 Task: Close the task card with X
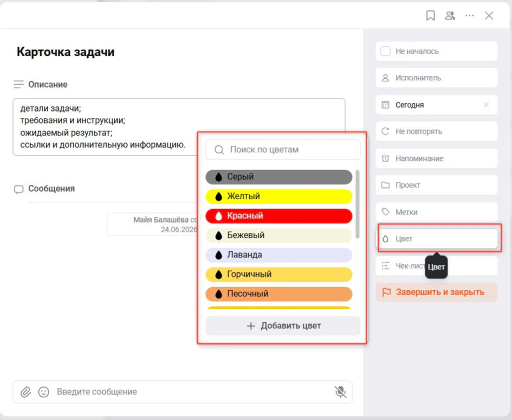(x=489, y=15)
